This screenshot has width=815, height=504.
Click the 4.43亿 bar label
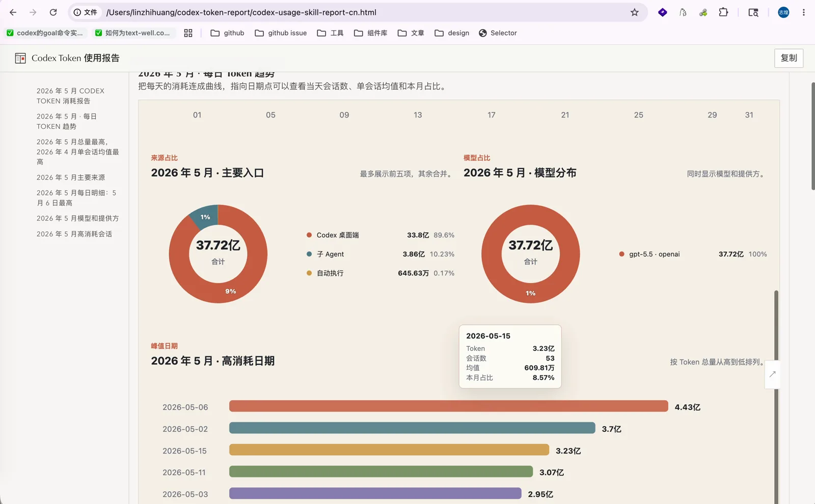pos(687,407)
